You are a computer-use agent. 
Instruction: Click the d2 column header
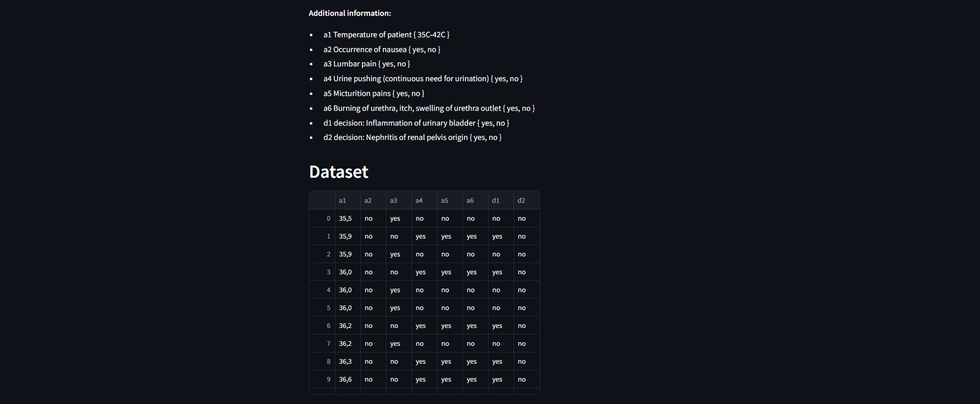click(x=526, y=200)
